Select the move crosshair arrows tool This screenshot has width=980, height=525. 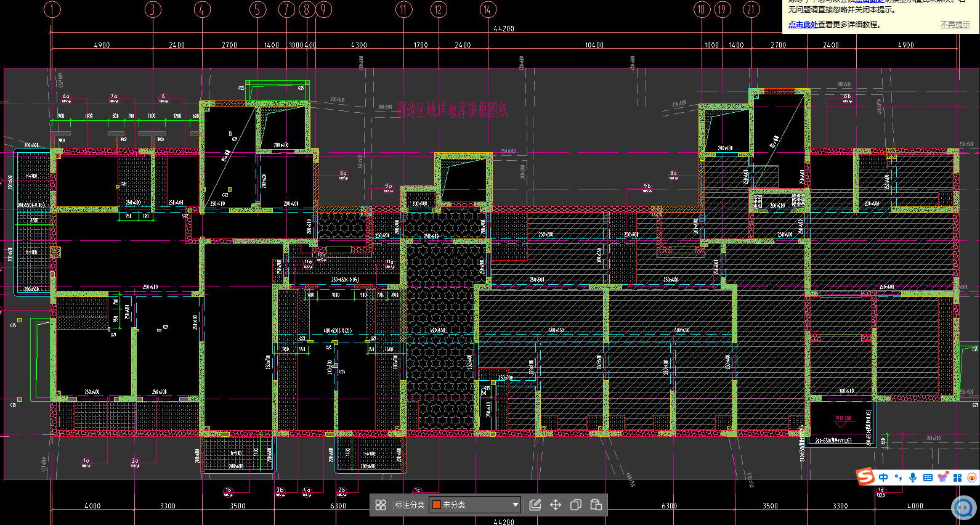556,505
